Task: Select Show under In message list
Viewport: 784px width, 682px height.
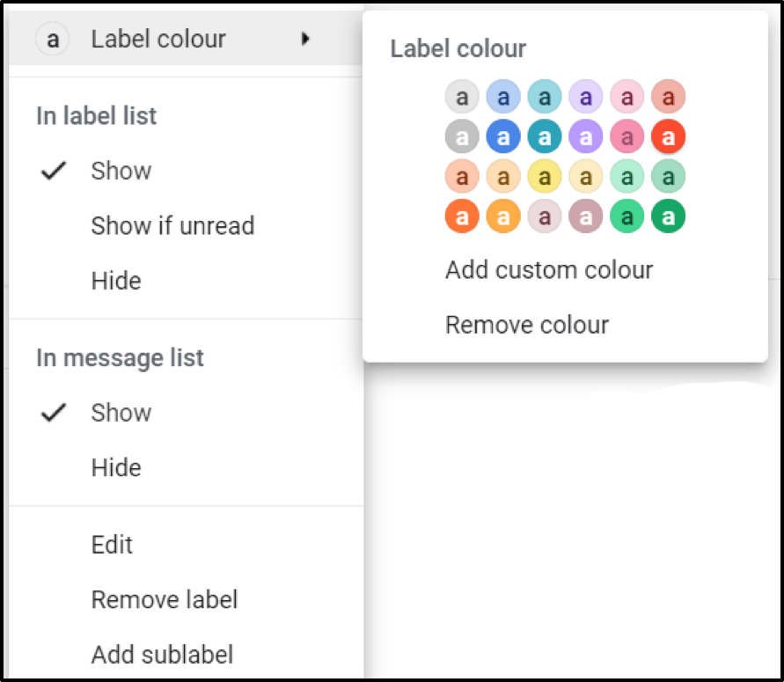Action: [x=121, y=413]
